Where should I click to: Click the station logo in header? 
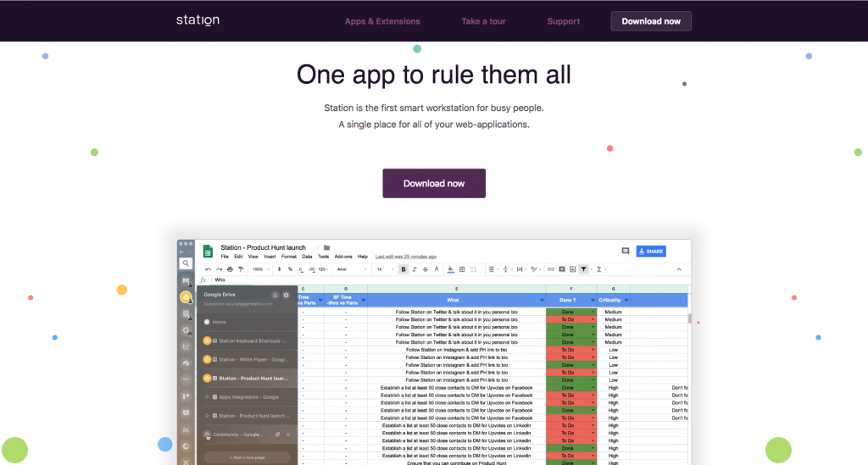(x=198, y=20)
